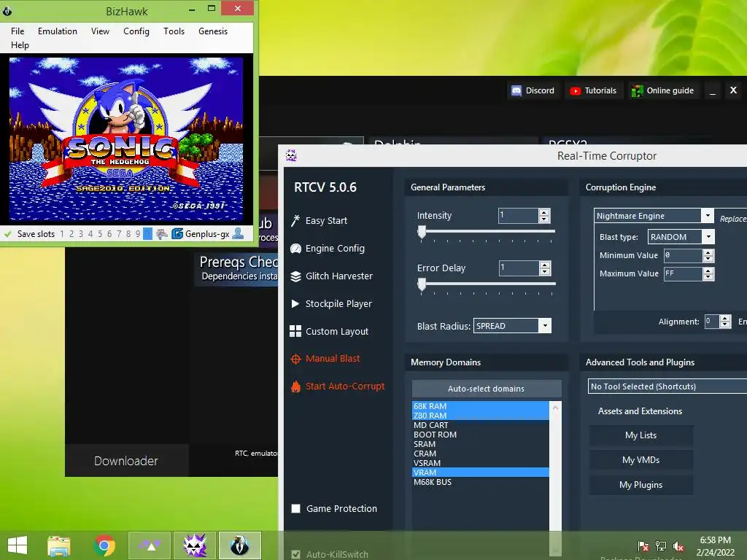Increase Alignment with the up arrow

click(x=725, y=318)
